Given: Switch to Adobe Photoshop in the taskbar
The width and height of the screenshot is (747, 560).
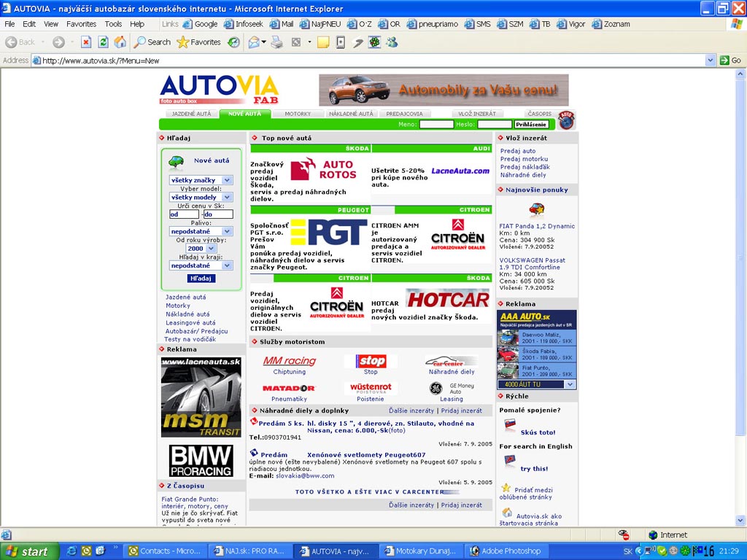Looking at the screenshot, I should pyautogui.click(x=506, y=551).
